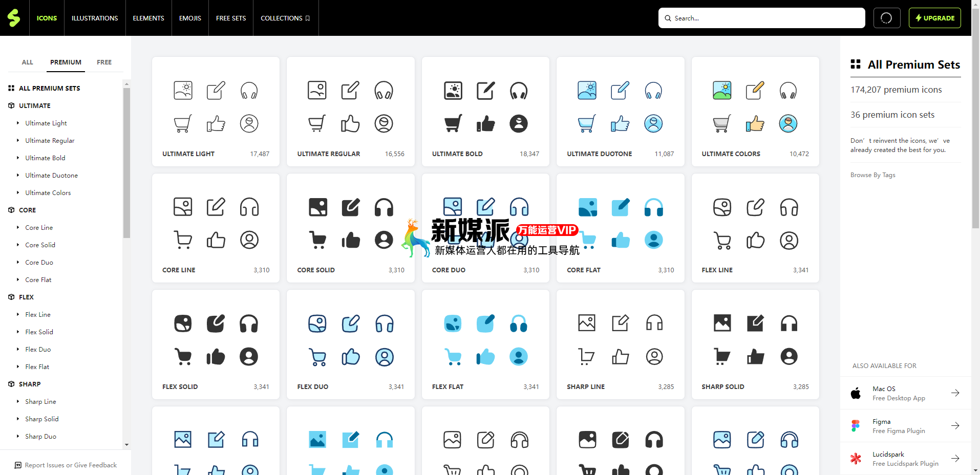Select the Premium tab
980x475 pixels.
pyautogui.click(x=66, y=62)
